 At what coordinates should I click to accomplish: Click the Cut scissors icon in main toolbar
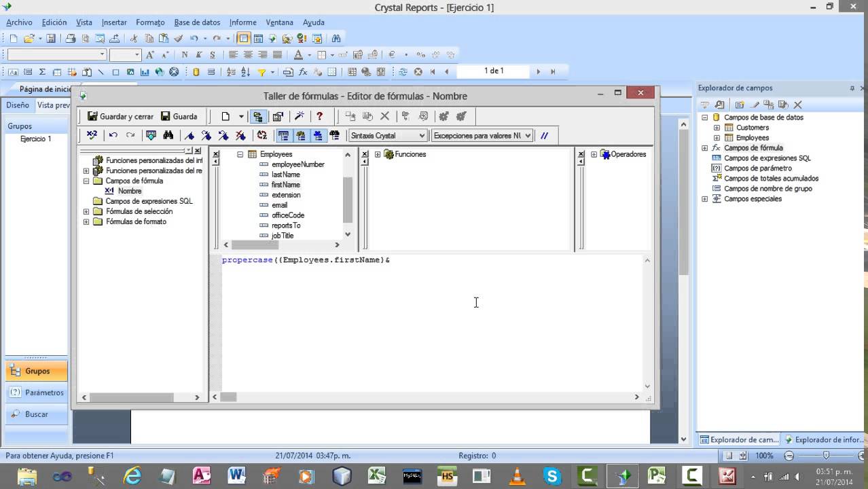134,39
